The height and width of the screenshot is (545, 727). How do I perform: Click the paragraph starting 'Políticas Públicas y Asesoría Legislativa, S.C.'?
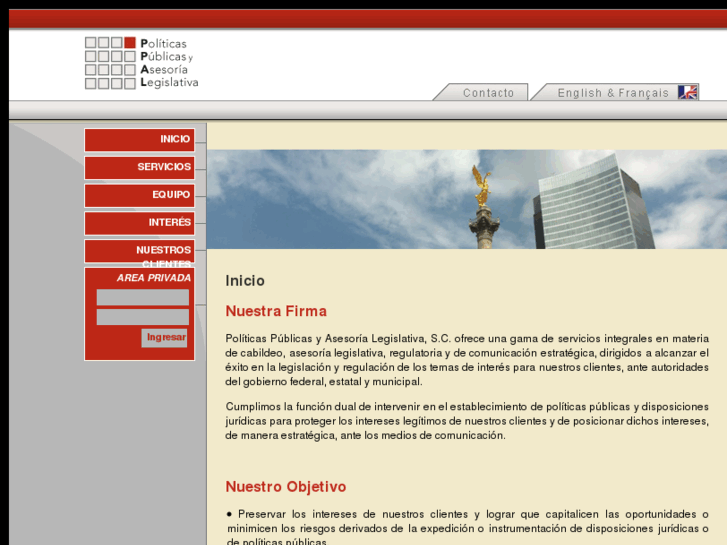(467, 360)
